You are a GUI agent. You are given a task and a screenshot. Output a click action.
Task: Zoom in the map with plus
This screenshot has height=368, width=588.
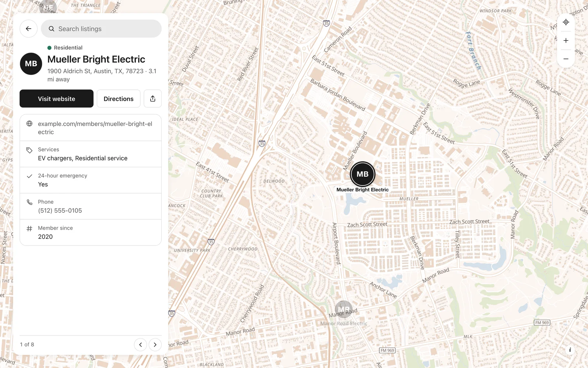pyautogui.click(x=566, y=40)
